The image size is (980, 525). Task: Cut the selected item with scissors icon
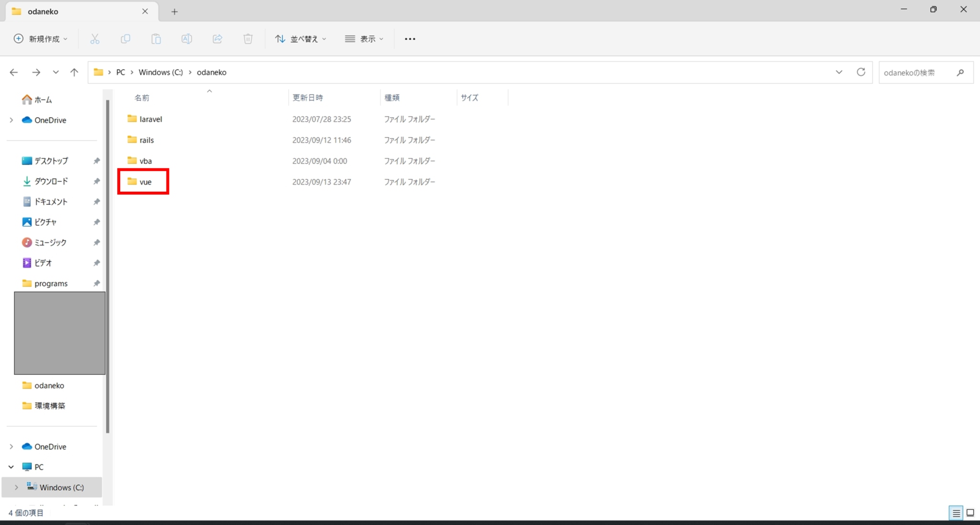tap(95, 39)
